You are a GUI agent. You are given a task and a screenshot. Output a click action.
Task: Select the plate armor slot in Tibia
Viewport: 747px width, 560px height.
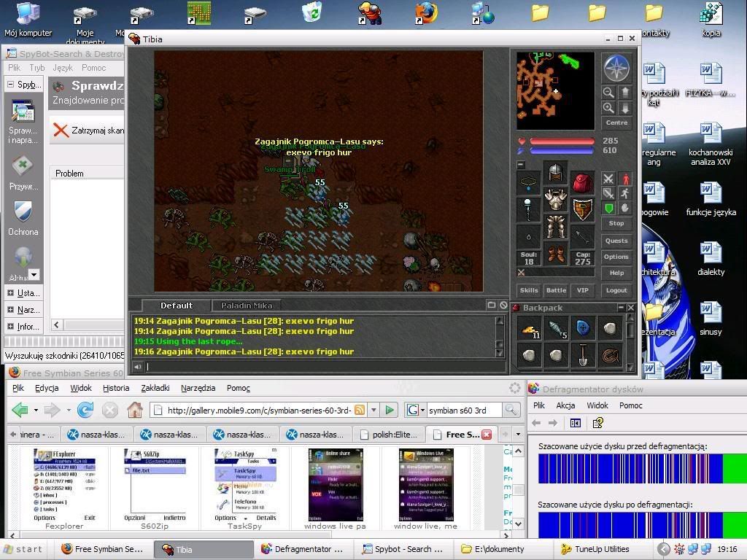(x=555, y=199)
